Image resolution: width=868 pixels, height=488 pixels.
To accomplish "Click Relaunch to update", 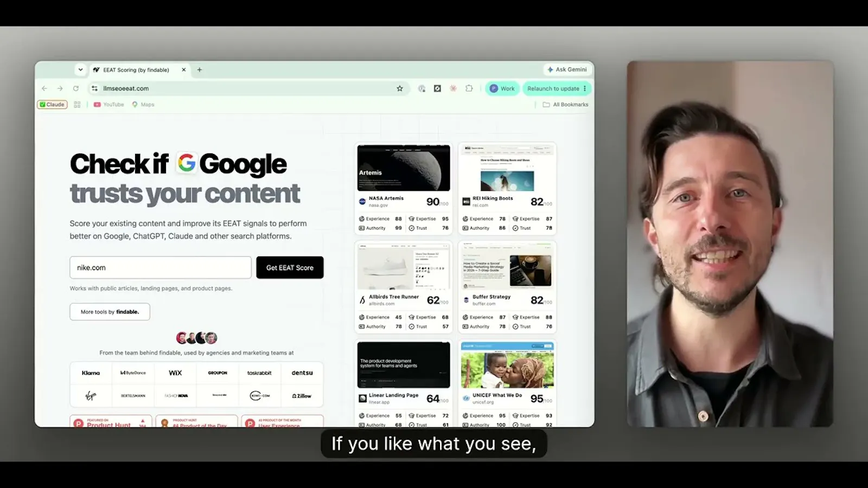I will coord(553,88).
